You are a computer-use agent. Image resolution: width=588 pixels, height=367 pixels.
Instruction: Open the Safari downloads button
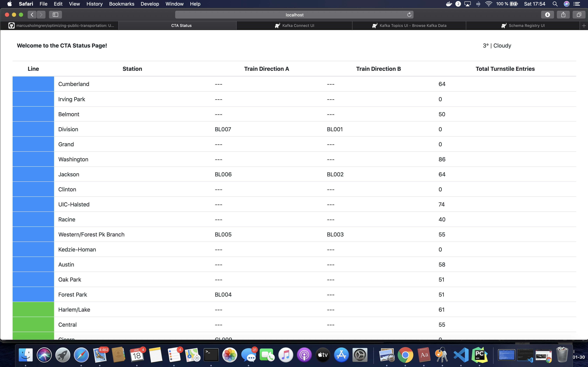point(547,15)
